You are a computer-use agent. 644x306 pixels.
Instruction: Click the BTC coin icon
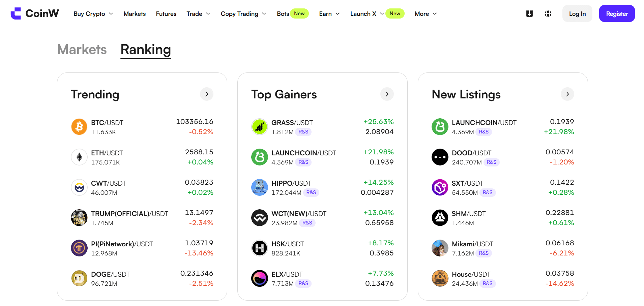[x=79, y=127]
